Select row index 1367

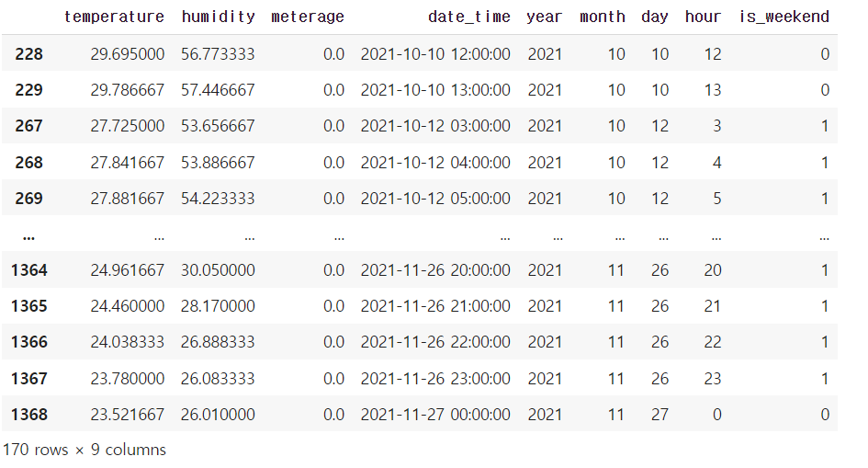click(28, 379)
